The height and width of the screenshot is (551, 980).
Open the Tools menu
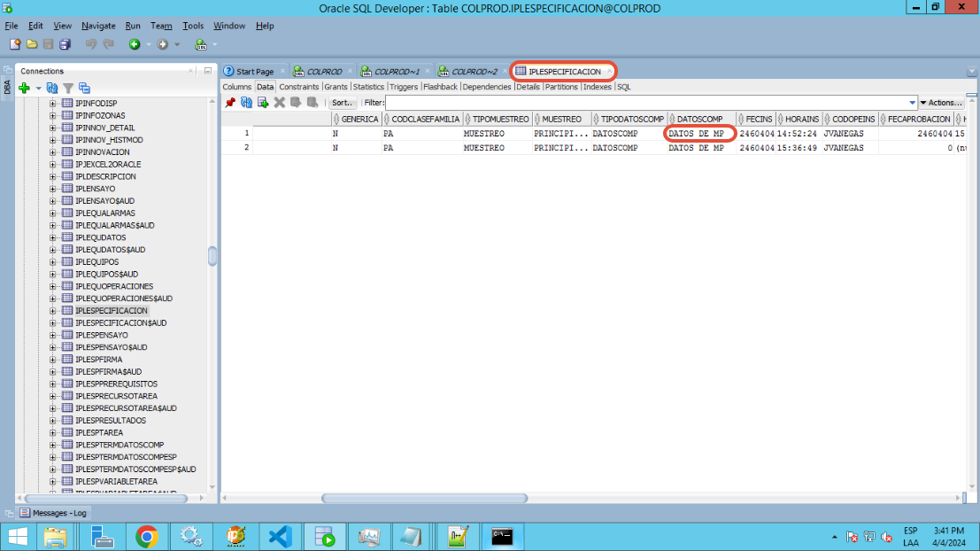pyautogui.click(x=192, y=26)
